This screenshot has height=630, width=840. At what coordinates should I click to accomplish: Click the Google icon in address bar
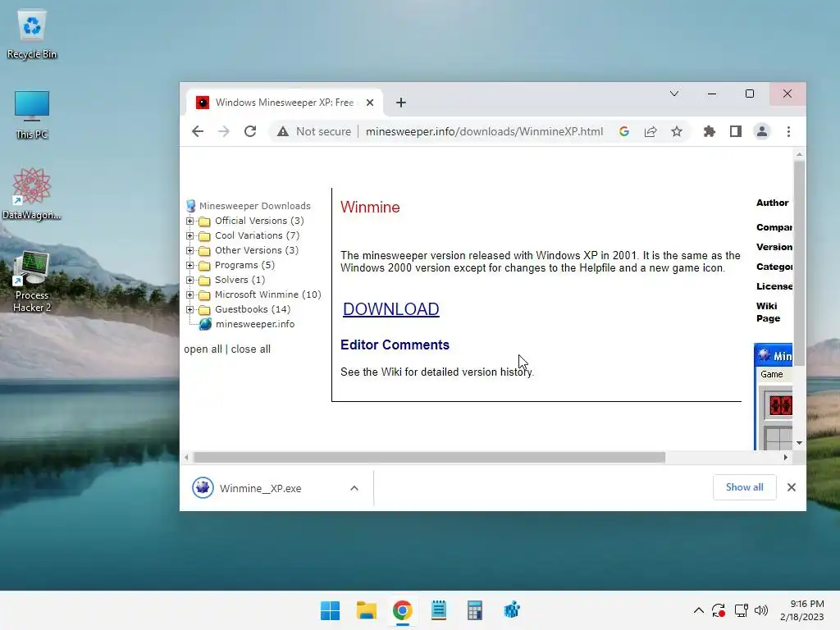coord(624,131)
